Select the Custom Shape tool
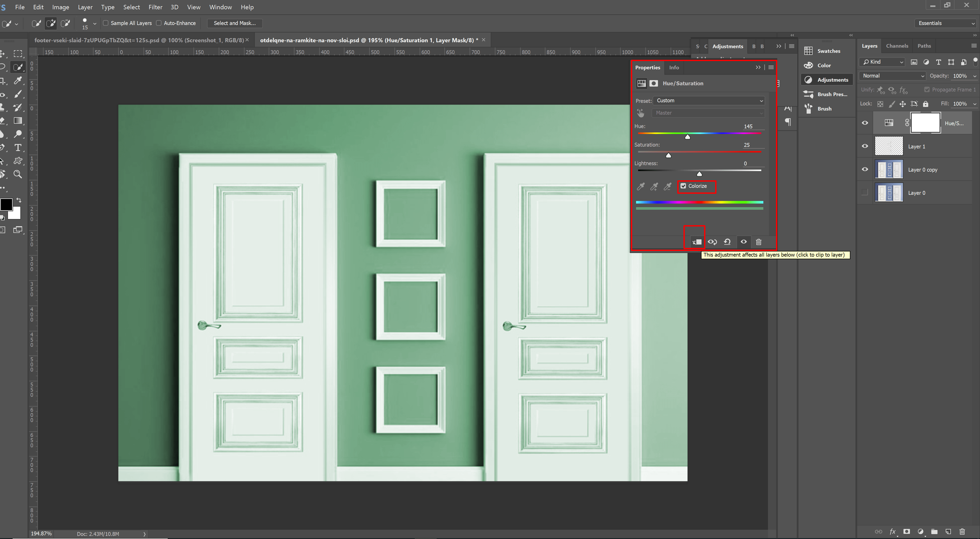The height and width of the screenshot is (539, 980). coord(18,161)
